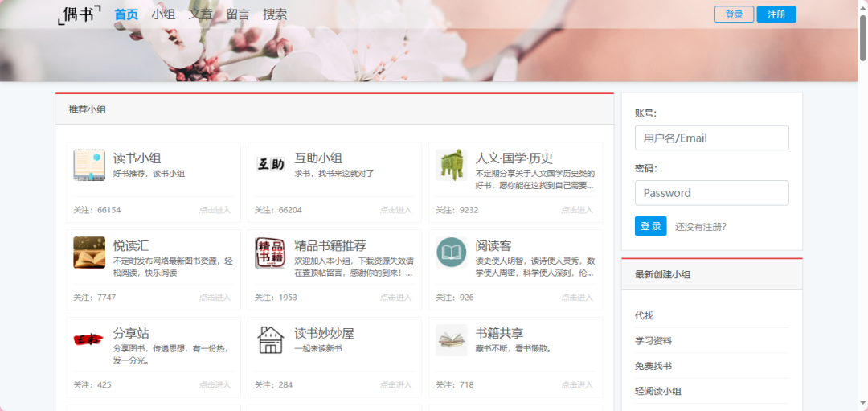The height and width of the screenshot is (411, 868).
Task: Submit the blue 登 录 form button
Action: [x=650, y=226]
